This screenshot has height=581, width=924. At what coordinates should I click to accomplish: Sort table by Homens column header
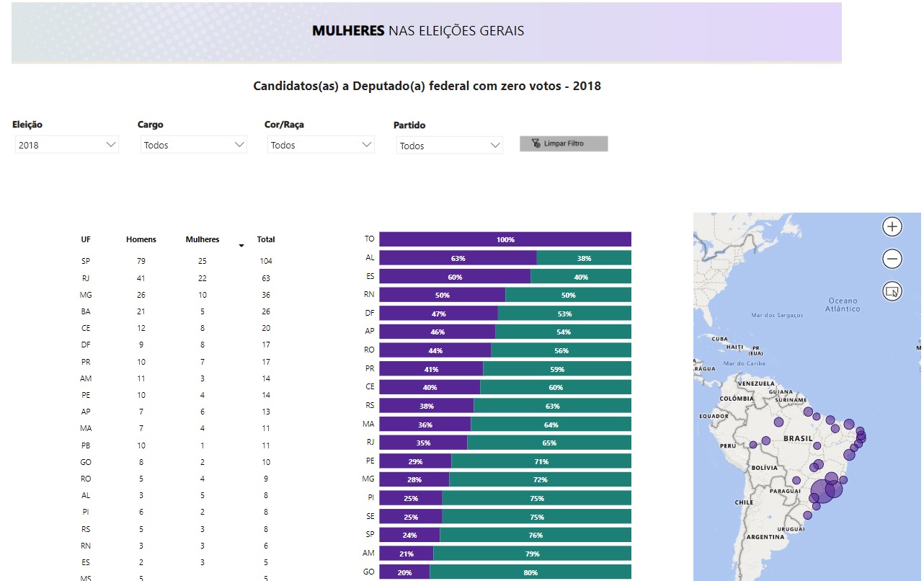coord(141,239)
